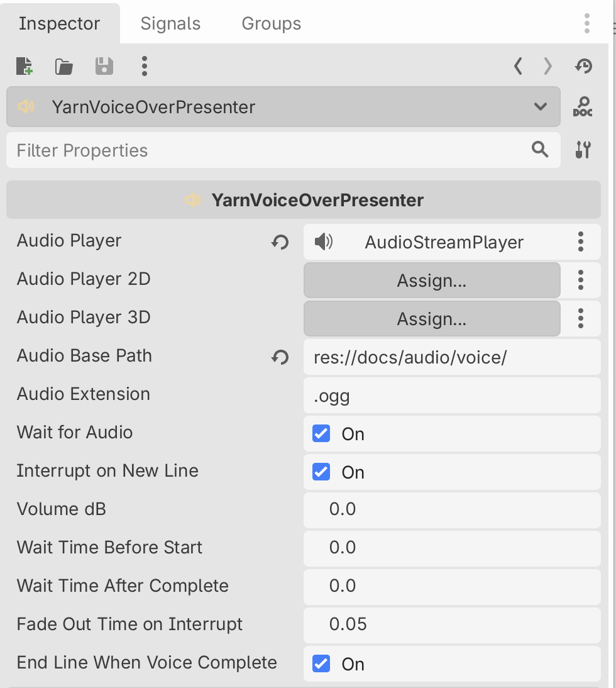Load an existing resource folder icon

[x=64, y=67]
